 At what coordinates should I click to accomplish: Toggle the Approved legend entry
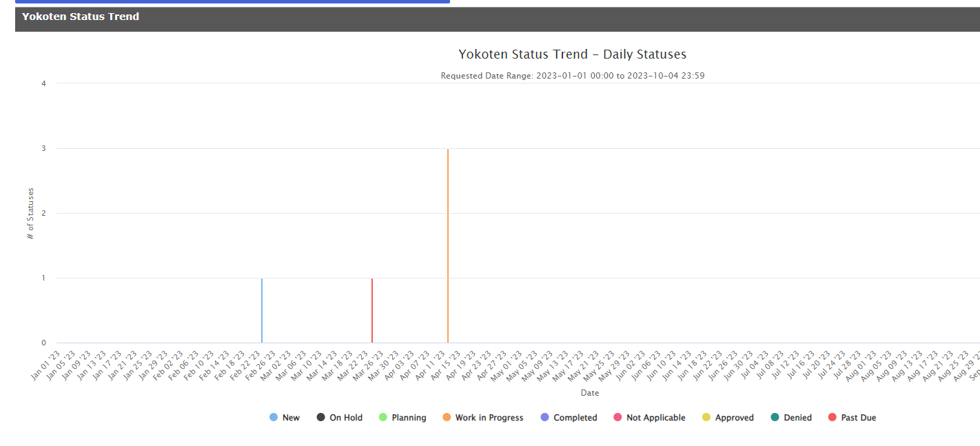pyautogui.click(x=734, y=418)
